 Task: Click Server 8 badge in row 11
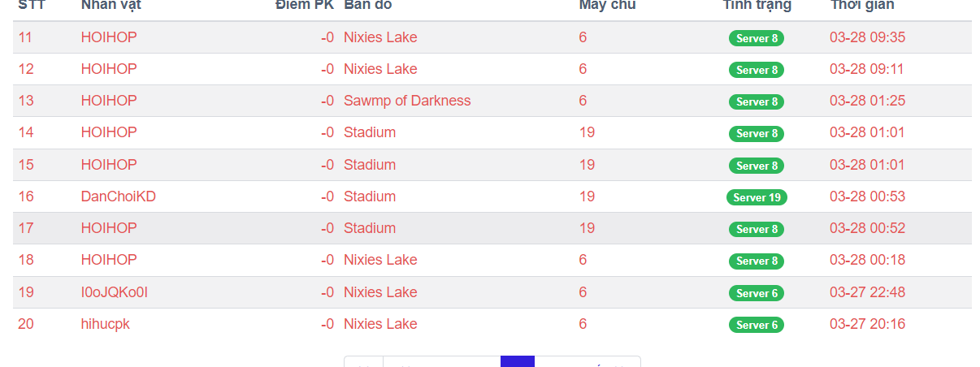click(x=757, y=38)
